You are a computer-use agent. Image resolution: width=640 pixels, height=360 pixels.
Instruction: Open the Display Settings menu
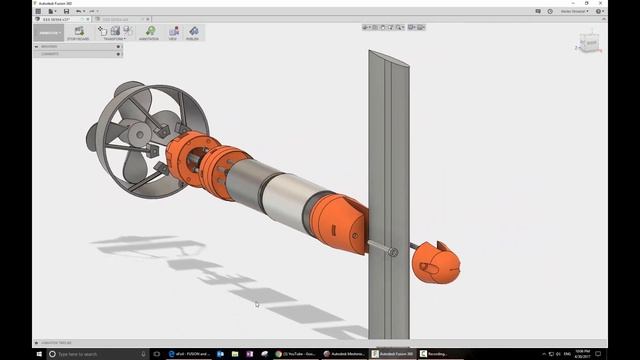(412, 27)
